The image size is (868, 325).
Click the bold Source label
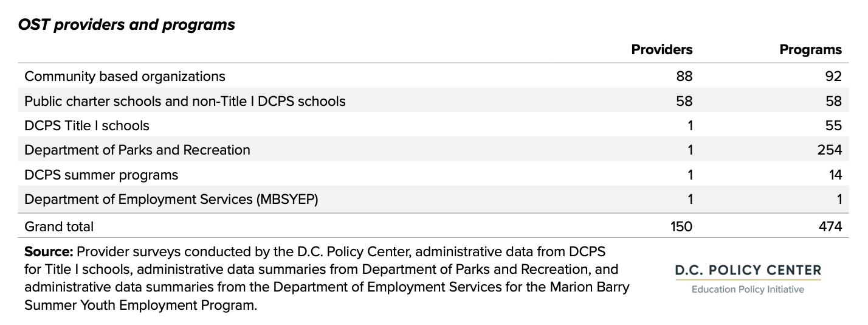[x=49, y=252]
